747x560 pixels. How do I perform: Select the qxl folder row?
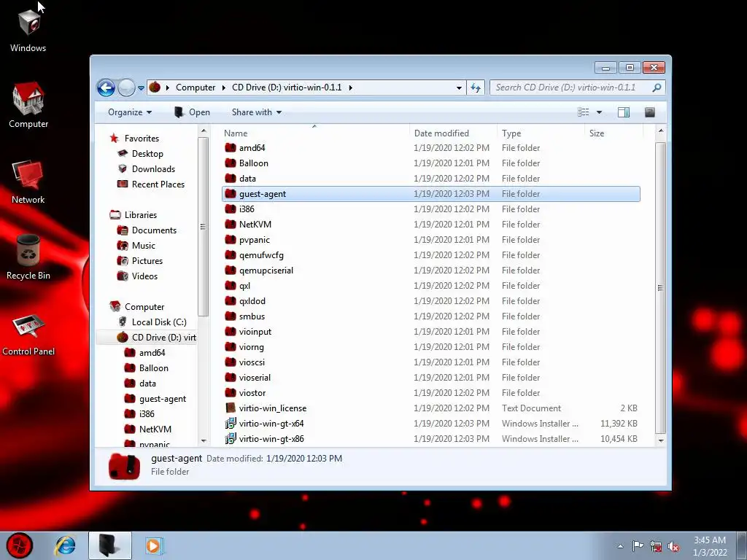[431, 286]
